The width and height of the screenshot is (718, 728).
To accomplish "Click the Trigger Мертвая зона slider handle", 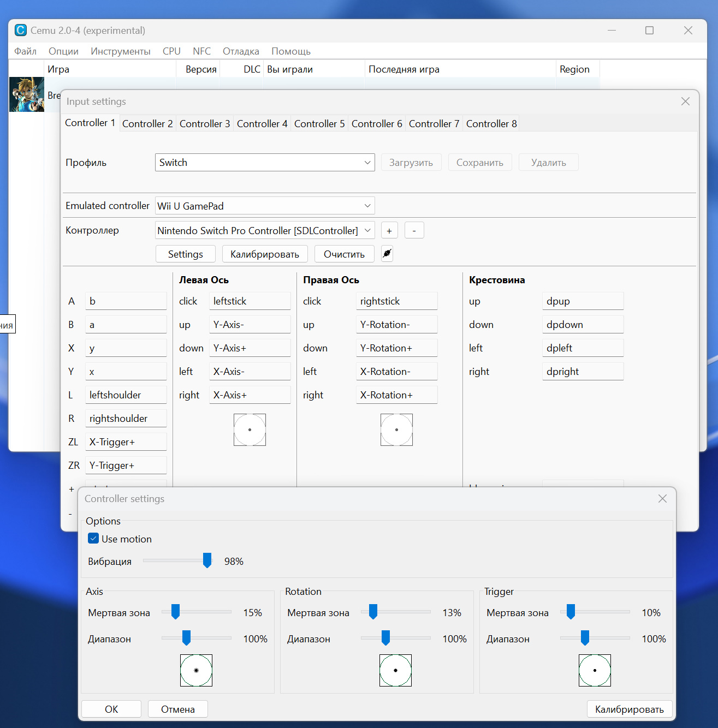I will point(571,612).
